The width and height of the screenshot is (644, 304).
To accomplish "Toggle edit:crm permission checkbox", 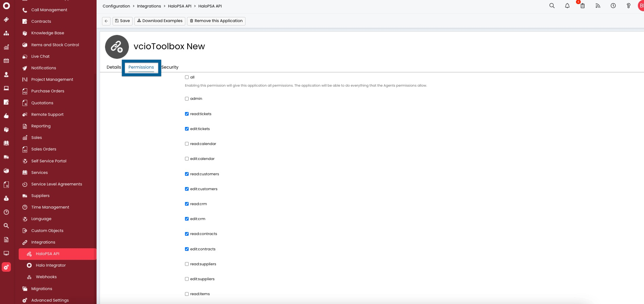I will (x=187, y=219).
